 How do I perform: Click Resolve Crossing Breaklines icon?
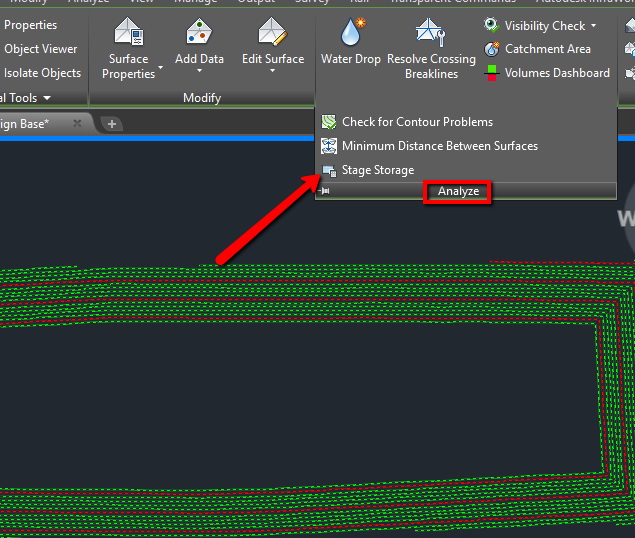(431, 32)
